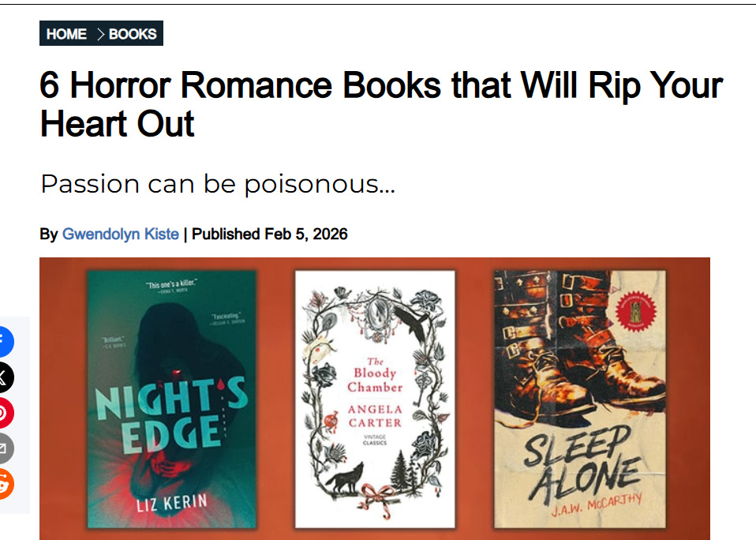Click the article headline about Horror Romance Books
This screenshot has width=756, height=540.
pos(381,105)
